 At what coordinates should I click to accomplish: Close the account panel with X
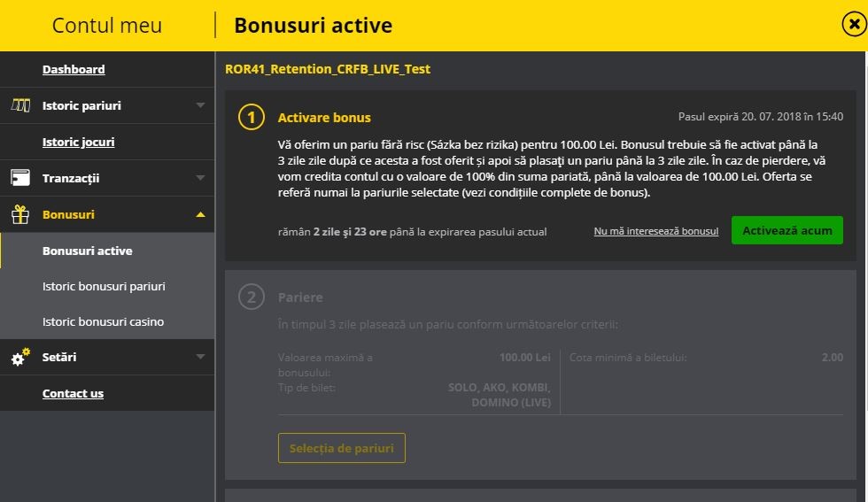click(853, 25)
